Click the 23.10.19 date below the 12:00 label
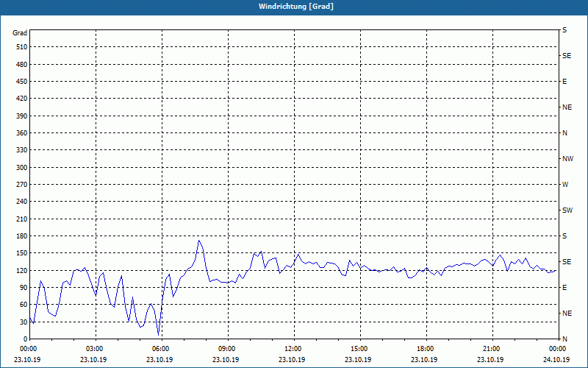 (x=292, y=359)
